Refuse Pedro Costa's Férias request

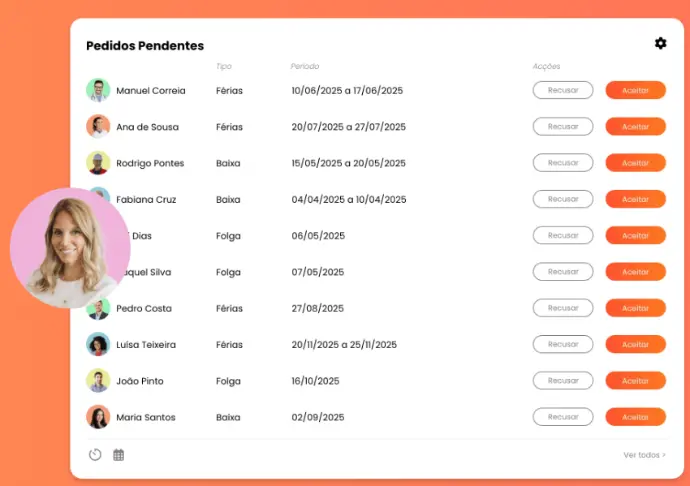[563, 308]
